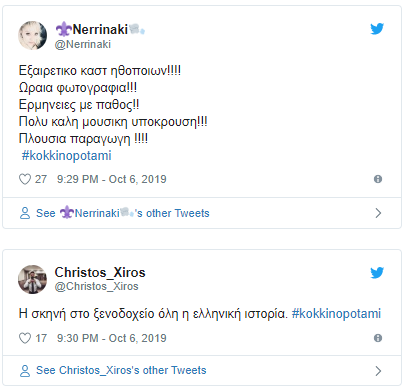The width and height of the screenshot is (406, 389).
Task: Open info icon on Christos_Xiros's tweet
Action: coord(378,338)
